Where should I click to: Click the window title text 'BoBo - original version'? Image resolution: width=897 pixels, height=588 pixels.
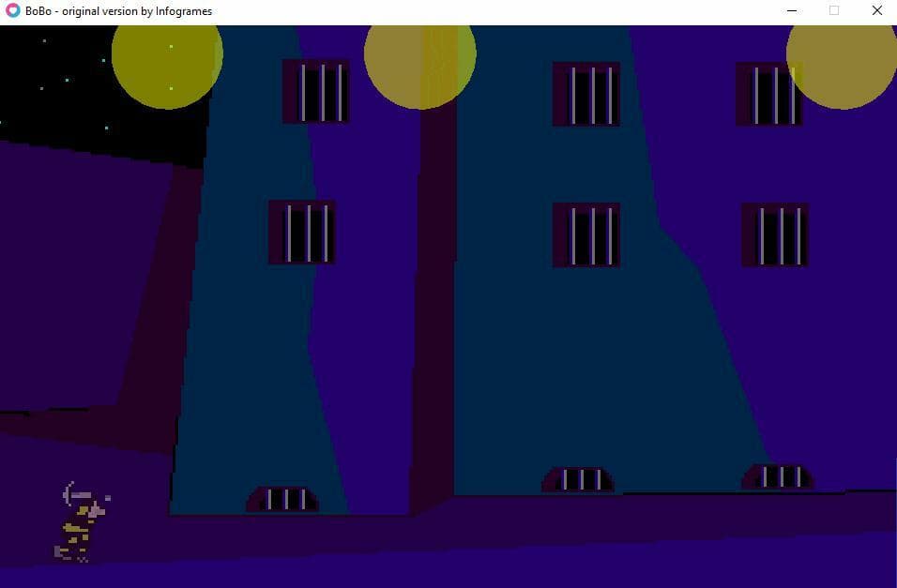click(118, 11)
